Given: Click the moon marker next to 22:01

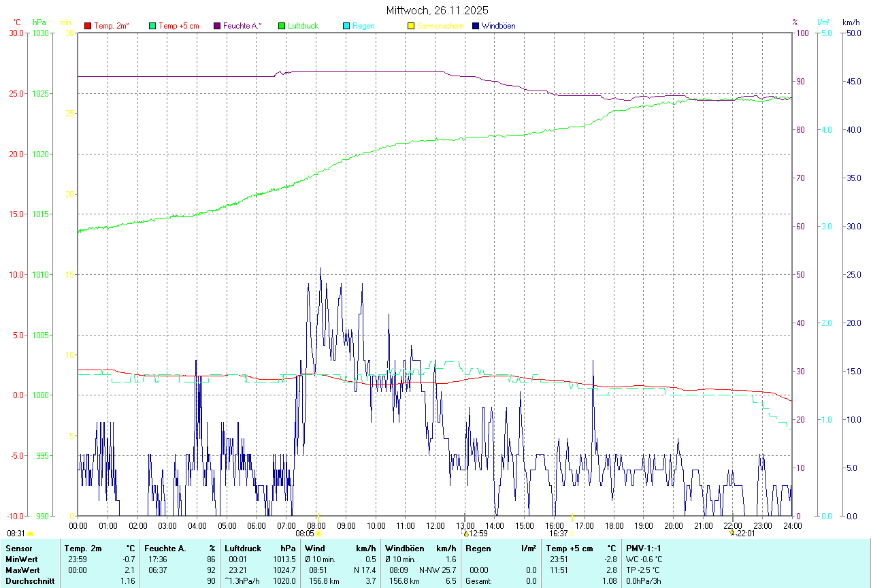Looking at the screenshot, I should click(732, 533).
